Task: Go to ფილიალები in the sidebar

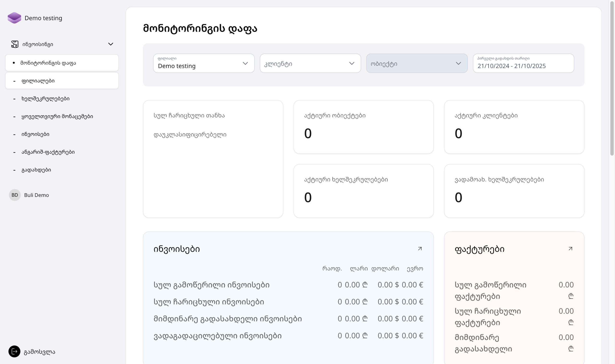Action: click(x=38, y=81)
